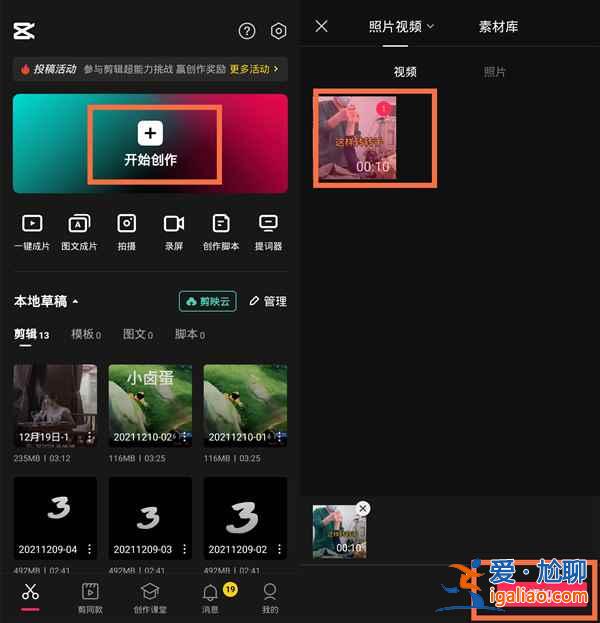This screenshot has height=623, width=600.
Task: Open the 20211209-04 draft
Action: pos(55,518)
